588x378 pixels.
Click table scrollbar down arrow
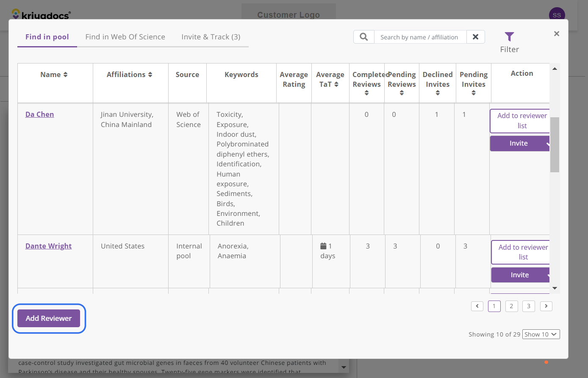pos(555,288)
